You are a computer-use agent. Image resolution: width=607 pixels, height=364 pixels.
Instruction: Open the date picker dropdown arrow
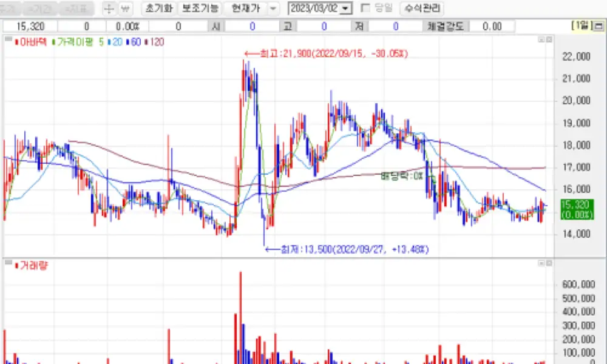pyautogui.click(x=345, y=8)
